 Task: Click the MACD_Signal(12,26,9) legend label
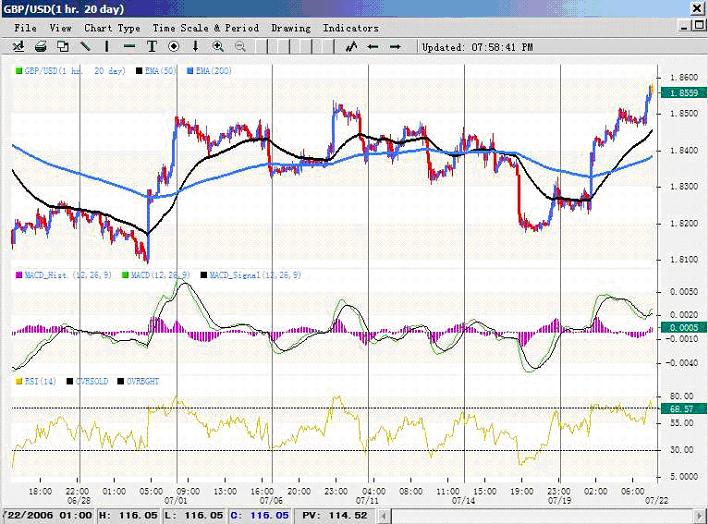pyautogui.click(x=256, y=275)
